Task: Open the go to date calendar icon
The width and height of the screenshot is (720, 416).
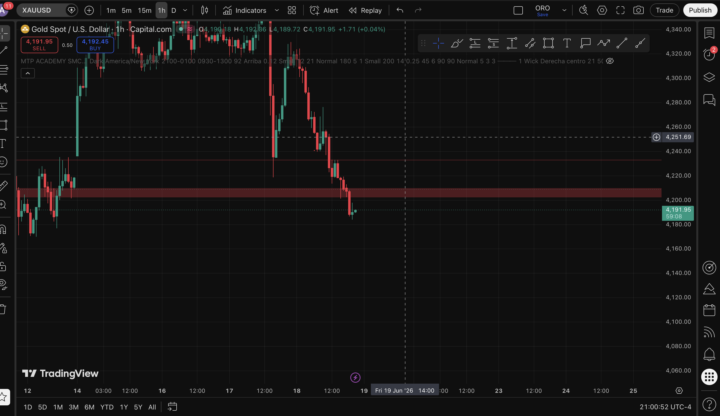Action: click(x=172, y=406)
